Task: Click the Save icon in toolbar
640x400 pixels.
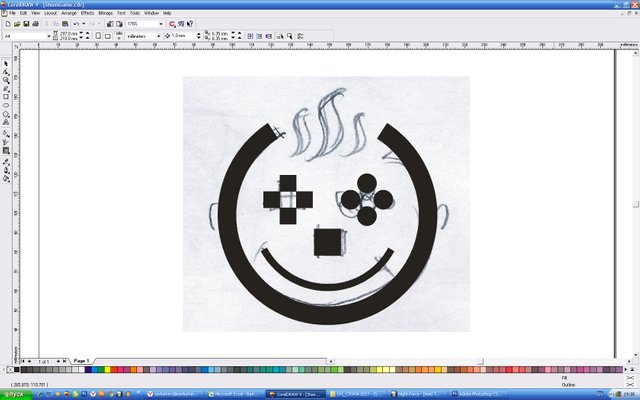Action: pos(26,24)
